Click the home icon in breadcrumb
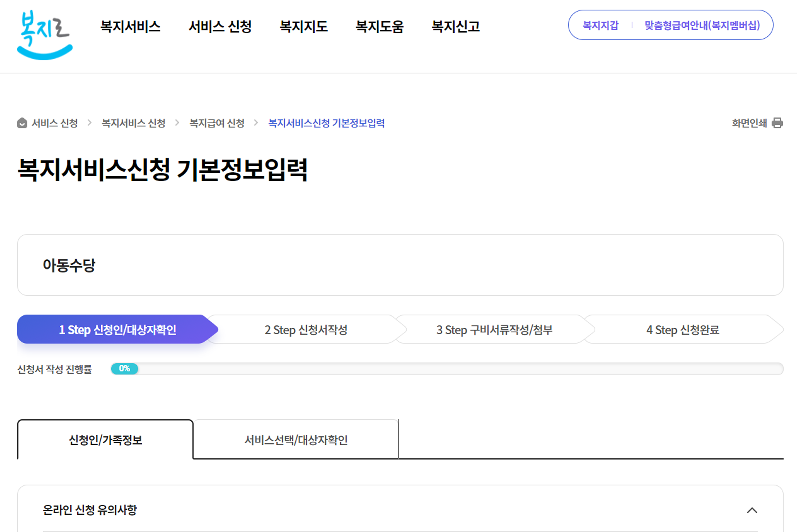The width and height of the screenshot is (797, 532). [22, 123]
